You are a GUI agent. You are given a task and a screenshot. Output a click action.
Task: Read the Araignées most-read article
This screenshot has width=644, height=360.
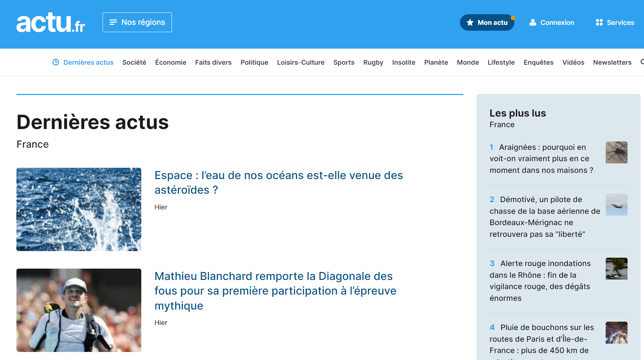(x=541, y=159)
